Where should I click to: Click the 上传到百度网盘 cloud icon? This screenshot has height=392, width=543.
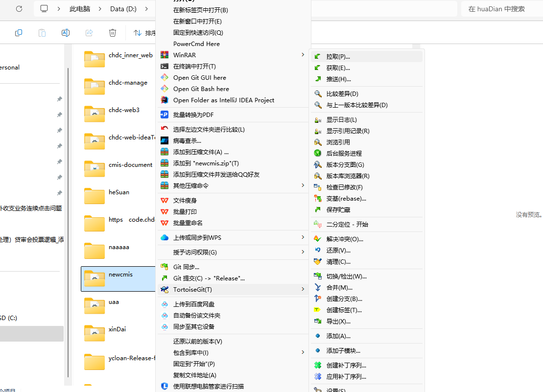click(165, 304)
